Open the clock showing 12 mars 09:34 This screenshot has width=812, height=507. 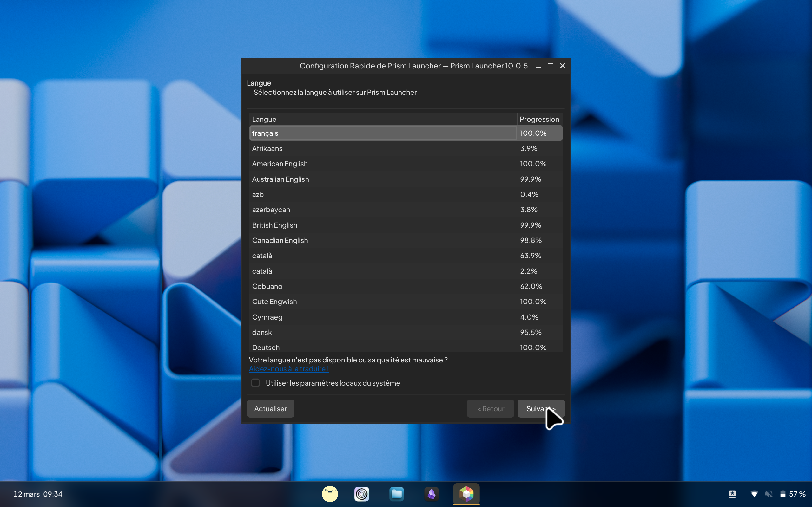[38, 494]
